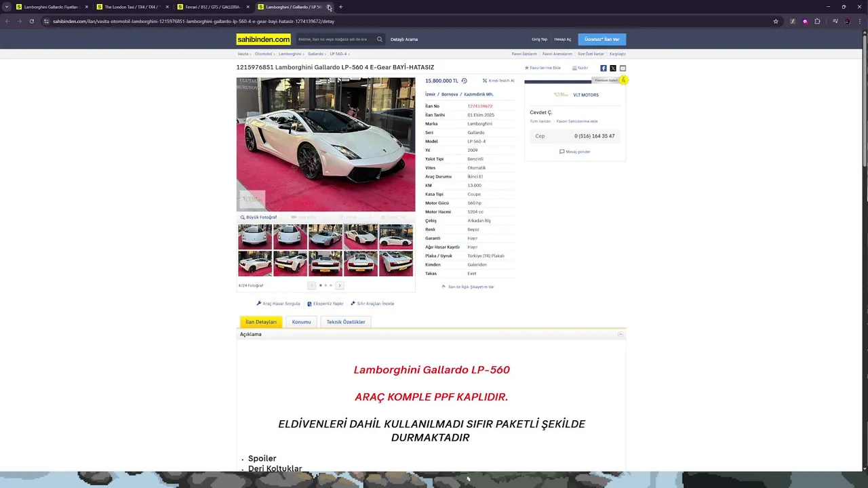
Task: Open Favori İlanlarım link
Action: [x=524, y=54]
